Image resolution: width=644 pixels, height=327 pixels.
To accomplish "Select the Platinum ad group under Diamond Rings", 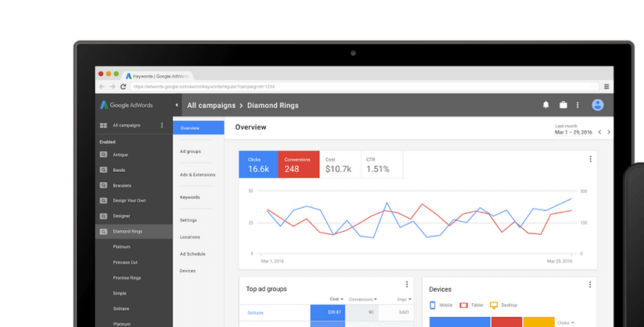I will [x=121, y=247].
